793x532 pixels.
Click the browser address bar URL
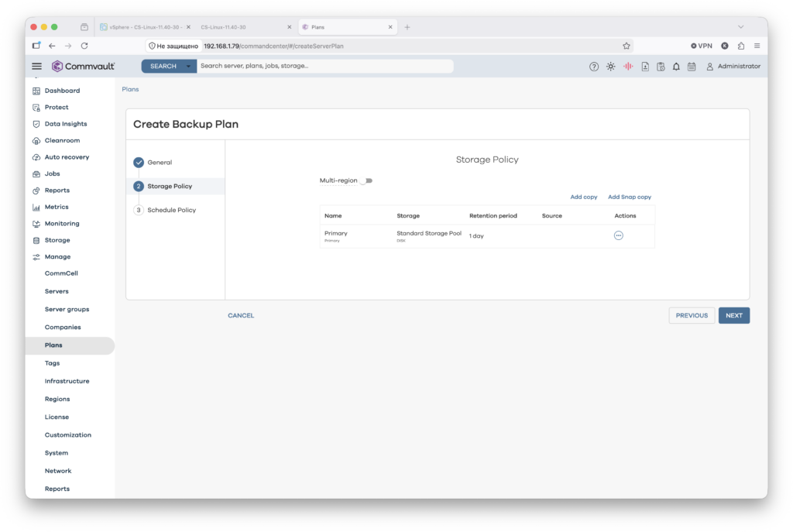(273, 46)
